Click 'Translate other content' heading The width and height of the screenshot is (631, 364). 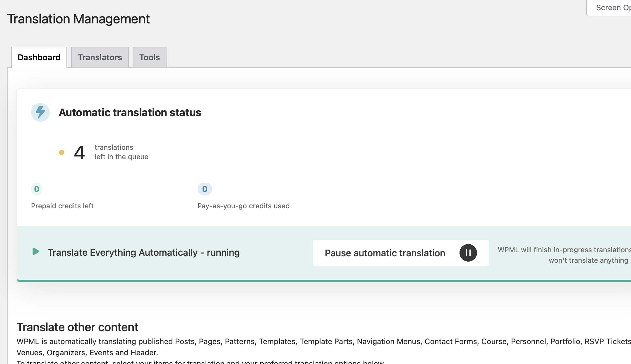[x=77, y=327]
